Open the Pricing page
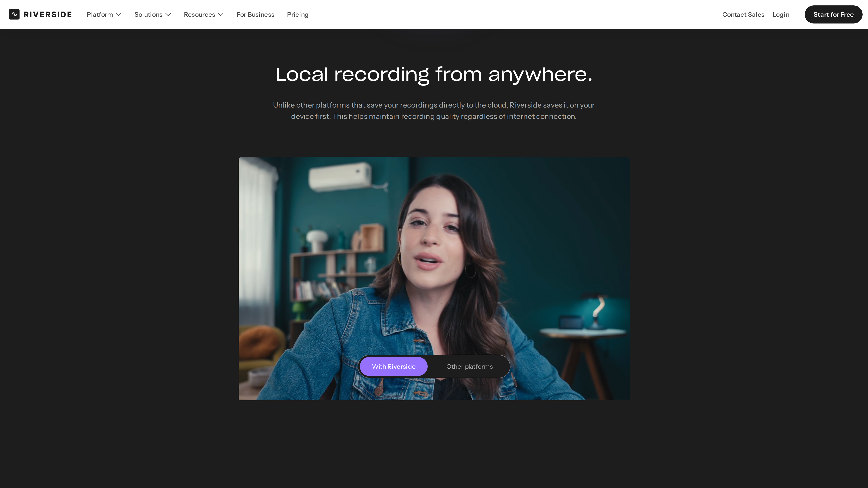 [297, 14]
